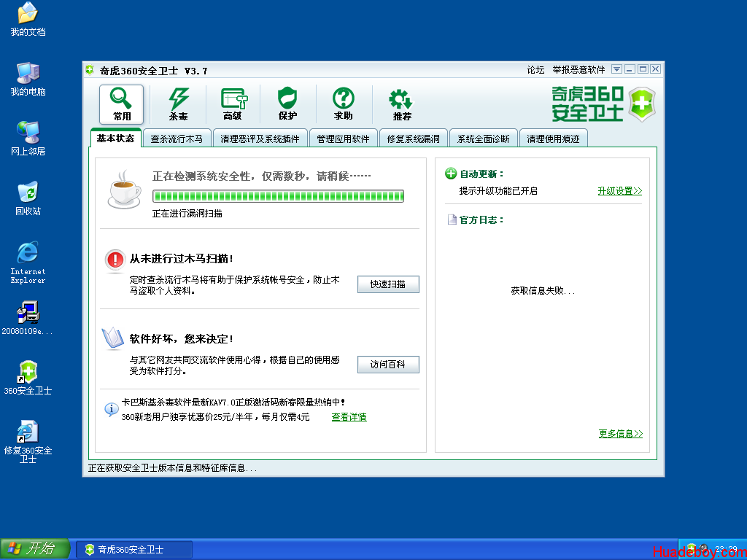Switch to the 修复系统漏洞 tab
The image size is (747, 560).
click(x=413, y=139)
